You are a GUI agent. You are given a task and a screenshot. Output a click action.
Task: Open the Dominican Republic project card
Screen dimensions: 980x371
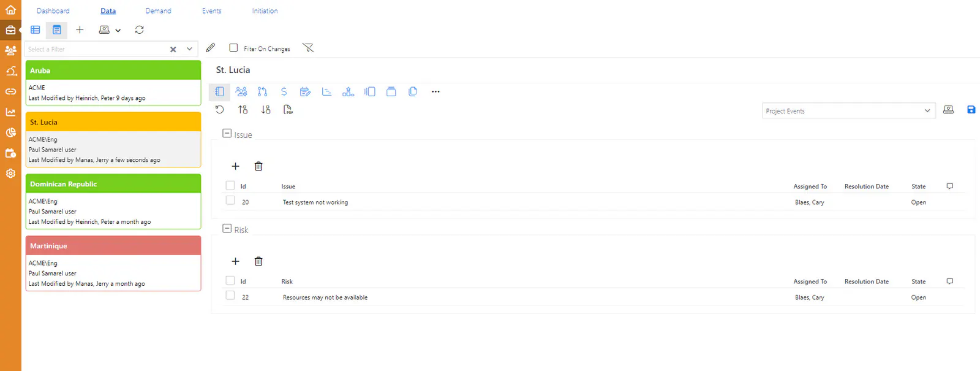[x=113, y=201]
